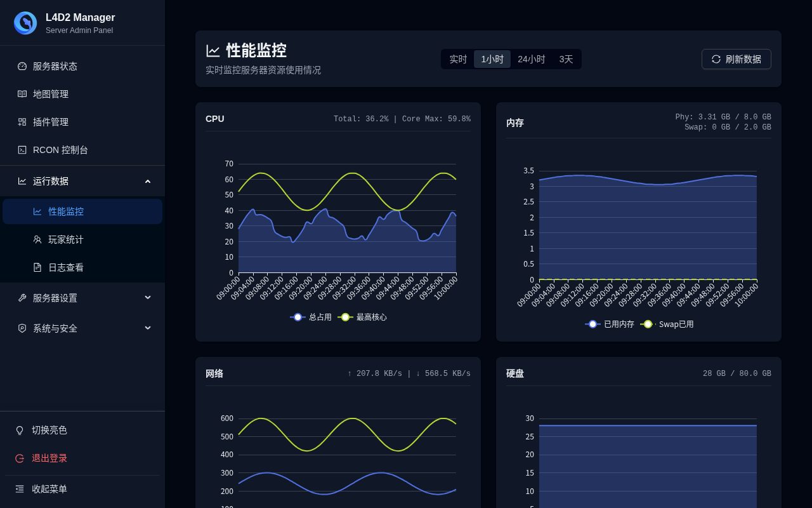Click the CPU stats text showing Total: 36.2%
This screenshot has height=508, width=812.
coord(402,119)
